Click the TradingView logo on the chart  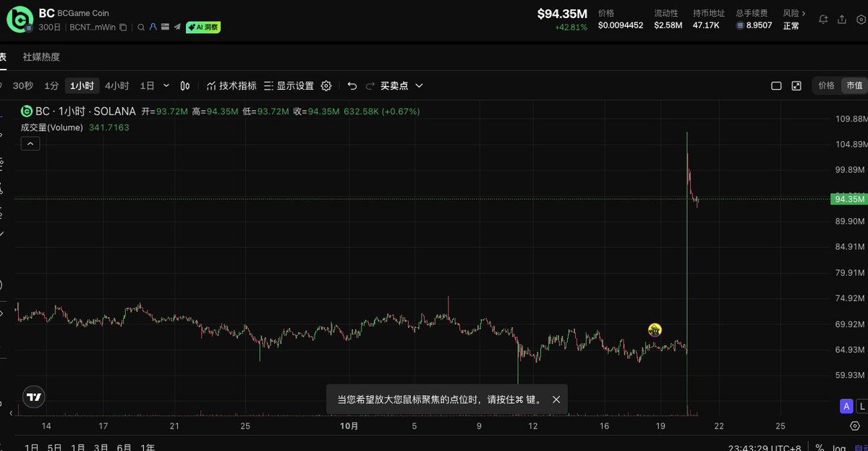click(x=33, y=396)
